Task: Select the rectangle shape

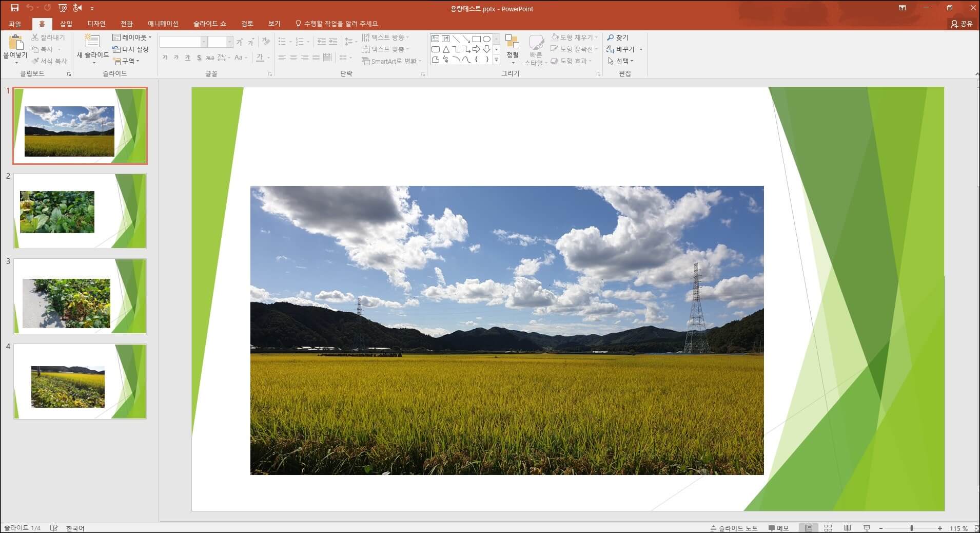Action: (476, 39)
